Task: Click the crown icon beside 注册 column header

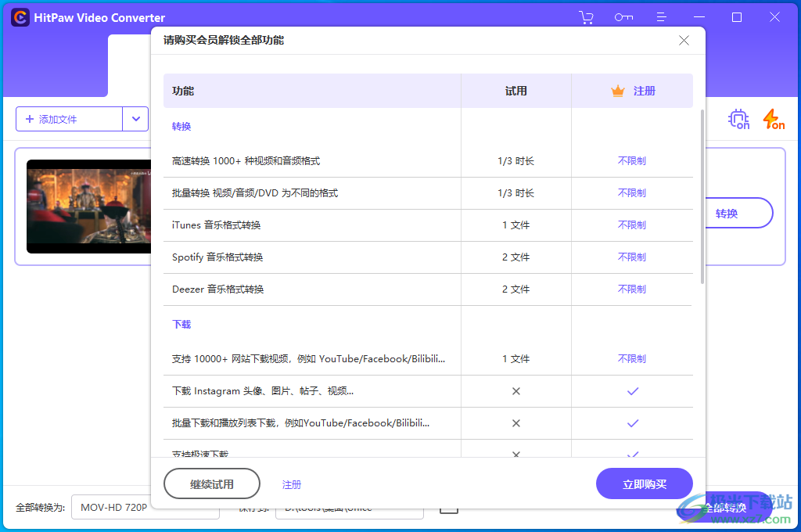Action: (618, 91)
